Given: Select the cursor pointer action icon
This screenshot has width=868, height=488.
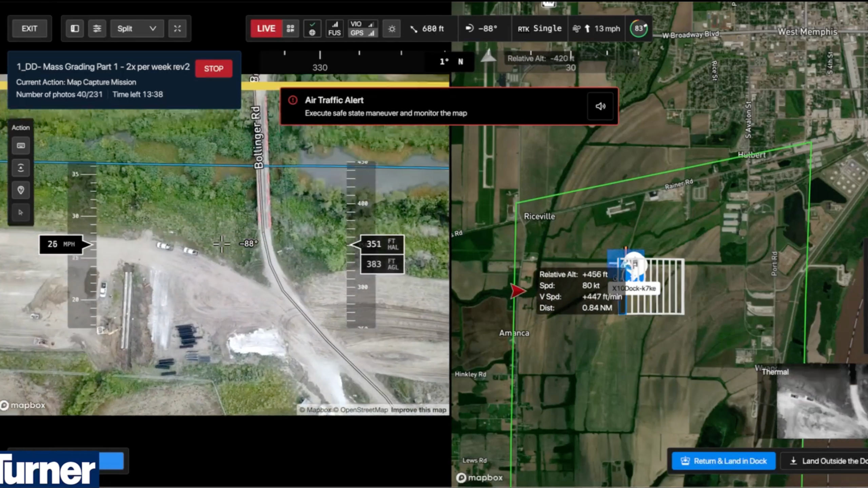Looking at the screenshot, I should pos(21,212).
